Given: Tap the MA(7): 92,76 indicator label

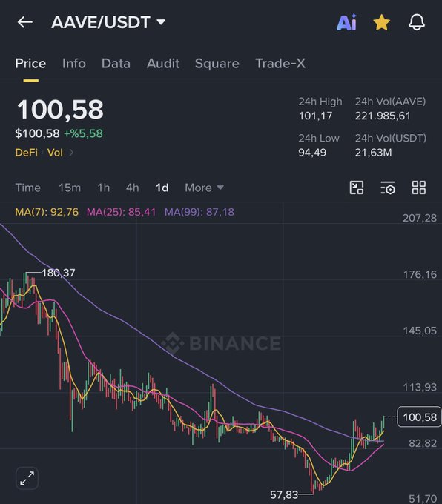Looking at the screenshot, I should click(x=47, y=212).
